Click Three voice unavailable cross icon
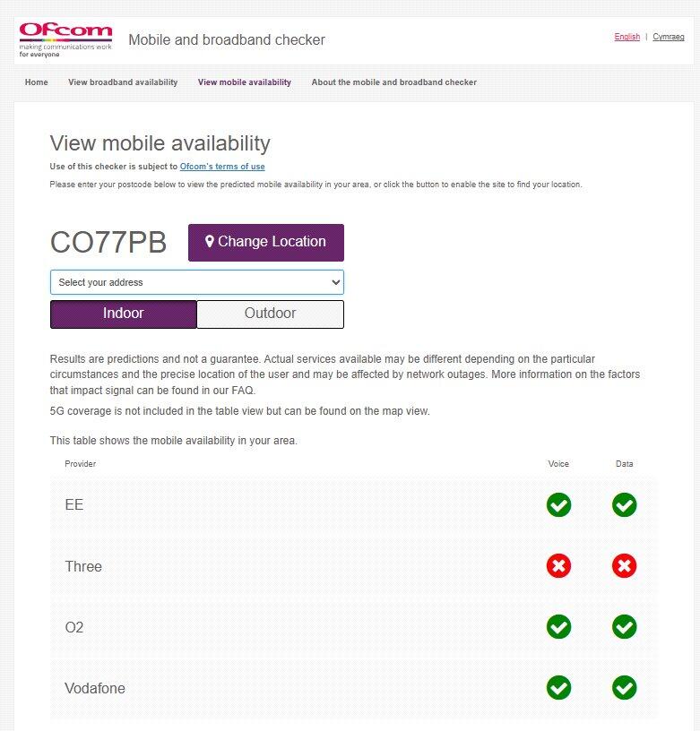 (558, 566)
